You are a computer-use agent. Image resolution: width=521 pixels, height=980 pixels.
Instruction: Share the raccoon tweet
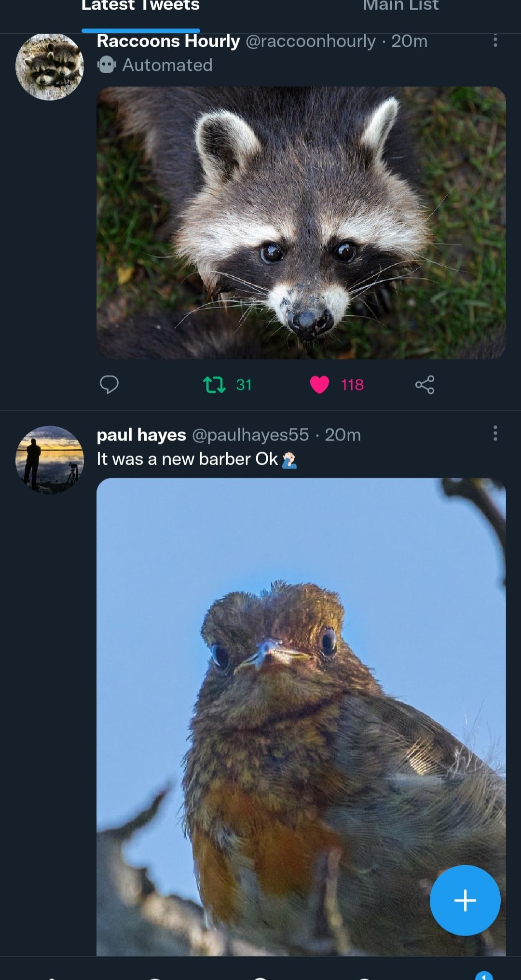click(x=425, y=385)
